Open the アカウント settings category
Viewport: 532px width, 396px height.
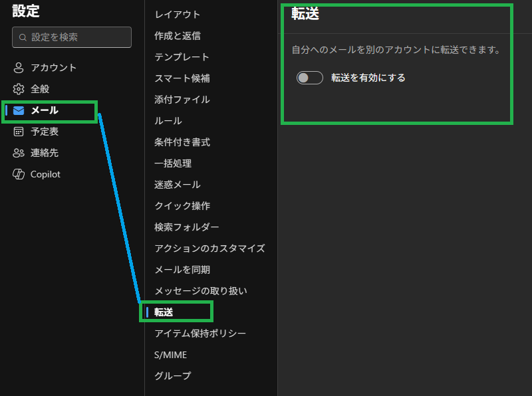point(54,68)
